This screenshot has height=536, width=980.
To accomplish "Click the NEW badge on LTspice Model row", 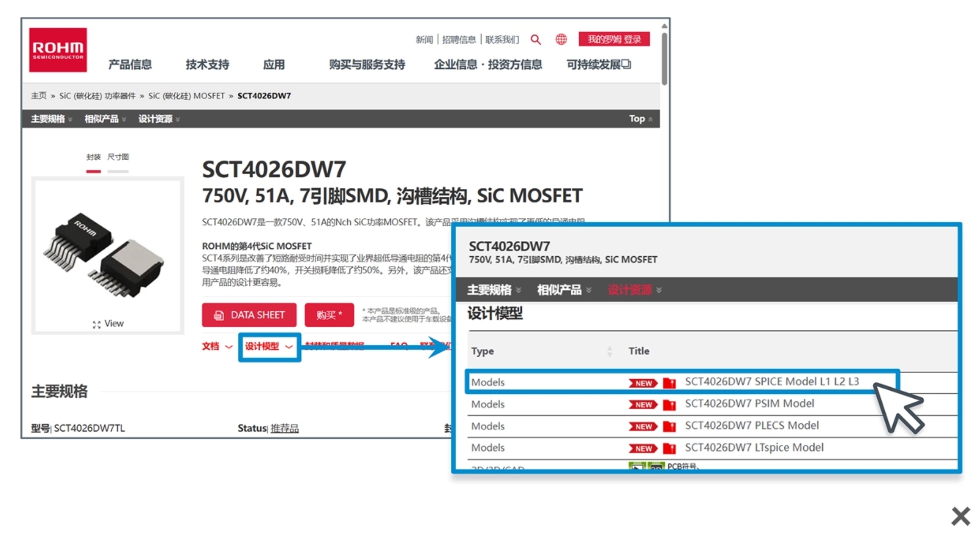I will pyautogui.click(x=643, y=449).
